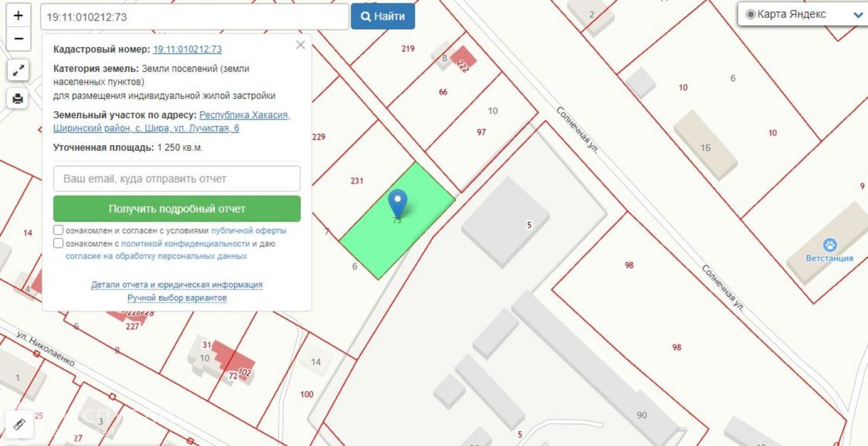
Task: Check the privacy policy consent box
Action: point(59,243)
